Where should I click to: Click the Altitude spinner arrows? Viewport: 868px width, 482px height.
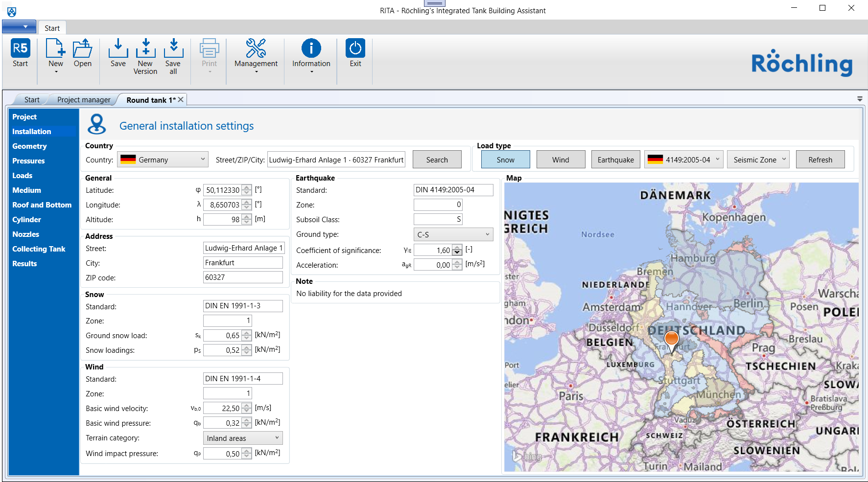pyautogui.click(x=247, y=219)
